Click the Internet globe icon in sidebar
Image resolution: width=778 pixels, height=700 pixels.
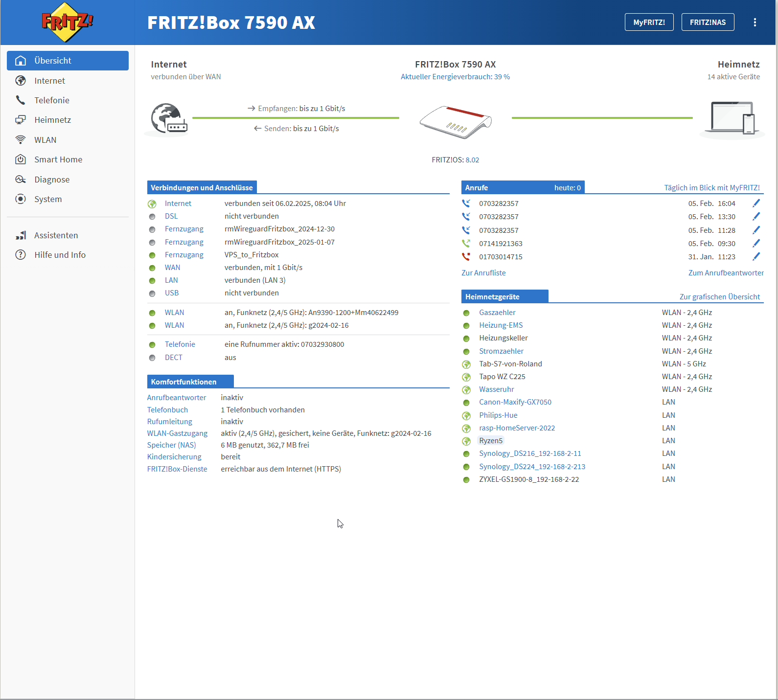click(21, 81)
